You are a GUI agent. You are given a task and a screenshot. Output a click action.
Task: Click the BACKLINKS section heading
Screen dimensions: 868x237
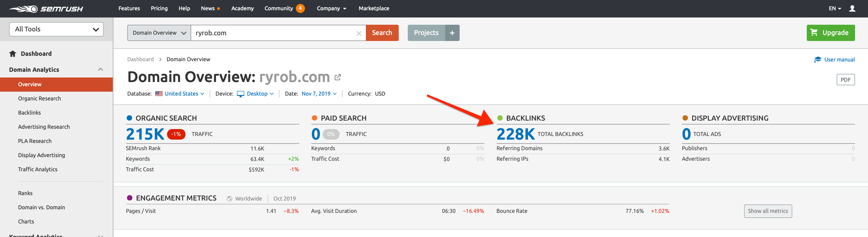pyautogui.click(x=525, y=118)
